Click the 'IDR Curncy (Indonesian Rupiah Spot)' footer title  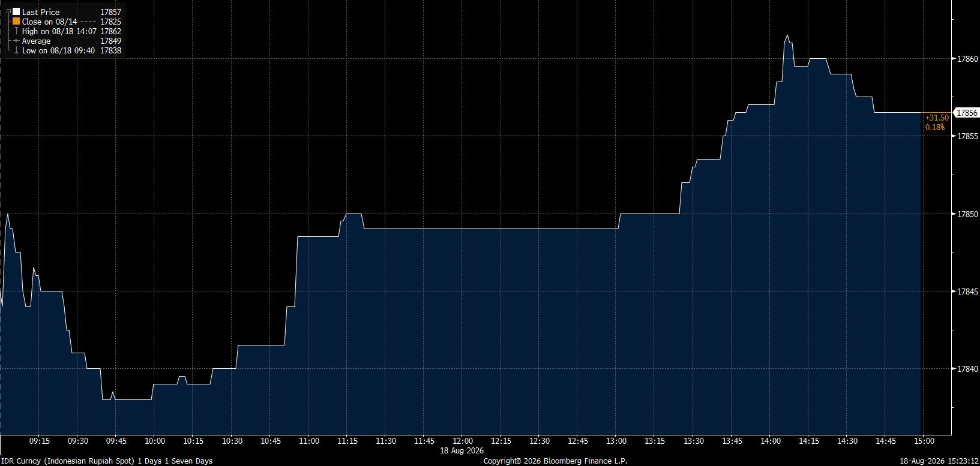tap(68, 461)
